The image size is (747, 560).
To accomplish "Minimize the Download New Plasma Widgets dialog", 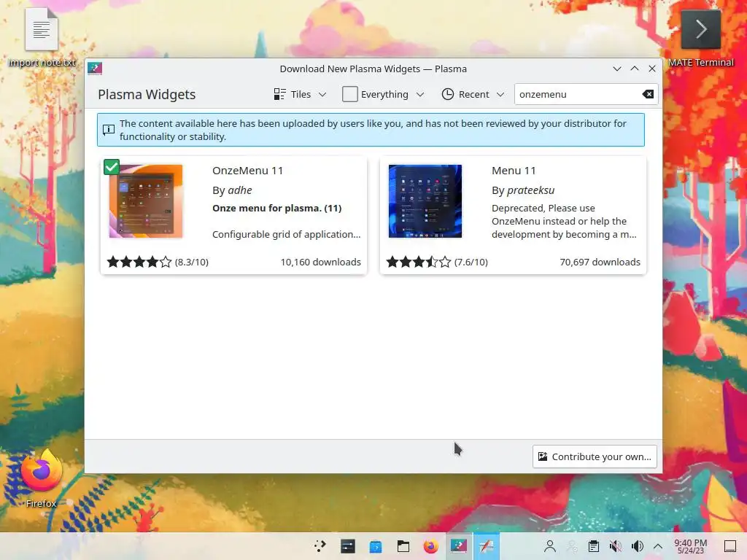I will point(617,69).
